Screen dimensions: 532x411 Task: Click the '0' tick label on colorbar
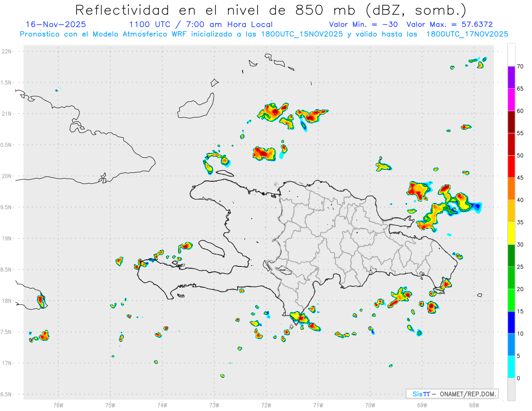point(519,378)
